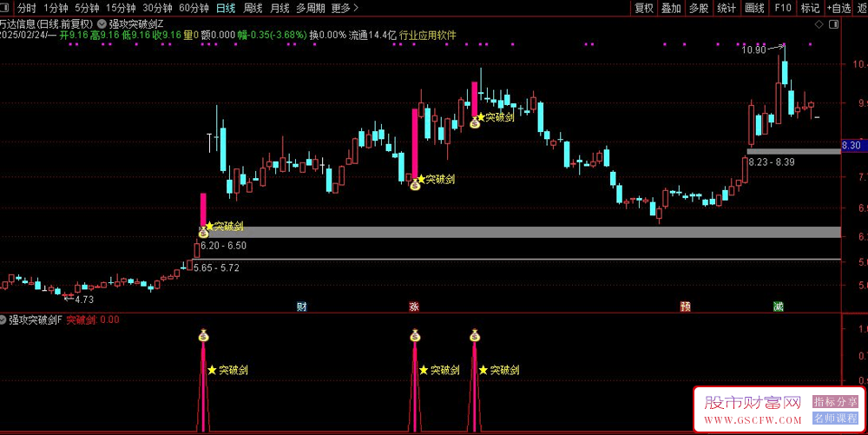Click third money bag atop sub-chart spike
Image resolution: width=868 pixels, height=435 pixels.
[475, 335]
